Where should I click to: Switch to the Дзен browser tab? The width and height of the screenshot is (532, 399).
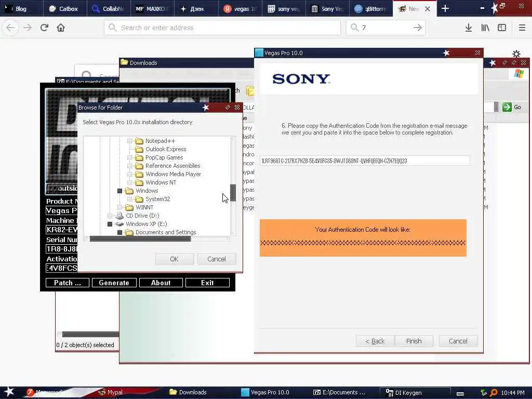(x=196, y=8)
